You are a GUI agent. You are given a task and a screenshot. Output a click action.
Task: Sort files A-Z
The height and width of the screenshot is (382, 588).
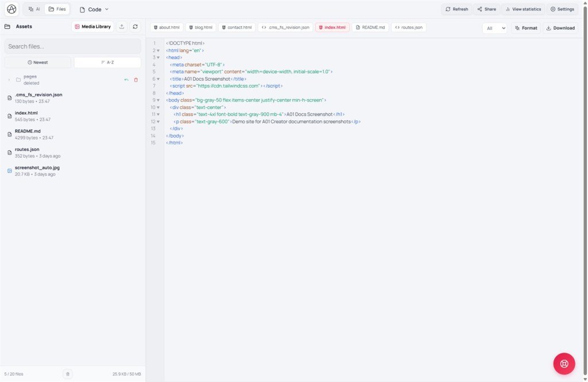click(107, 63)
